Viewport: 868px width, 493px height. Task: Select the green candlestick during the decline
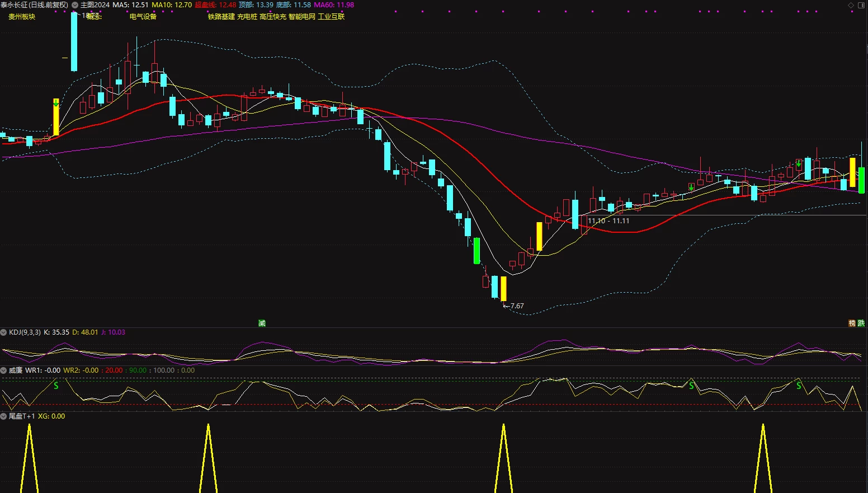(x=477, y=251)
